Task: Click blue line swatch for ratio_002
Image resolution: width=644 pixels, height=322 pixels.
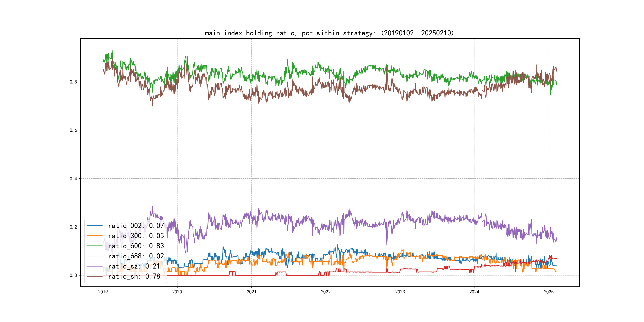Action: [94, 226]
